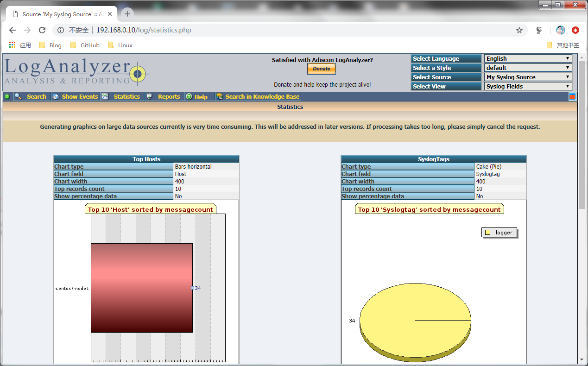Click the Top Hosts panel header

146,159
